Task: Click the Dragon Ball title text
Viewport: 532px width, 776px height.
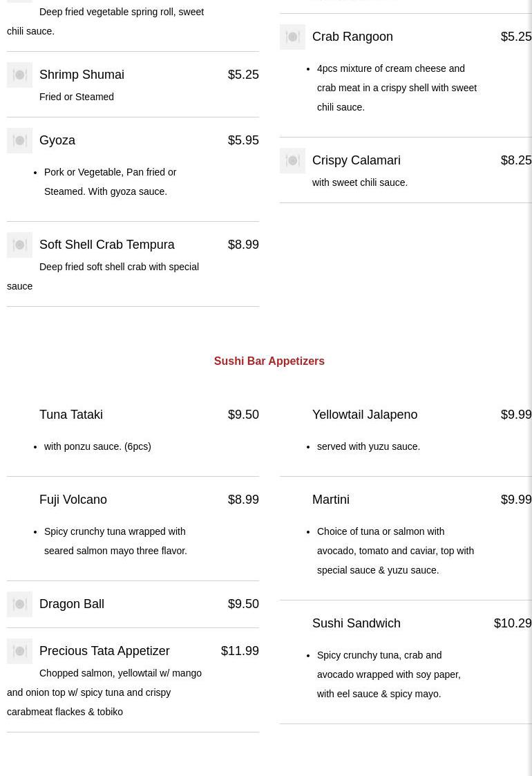Action: (72, 604)
